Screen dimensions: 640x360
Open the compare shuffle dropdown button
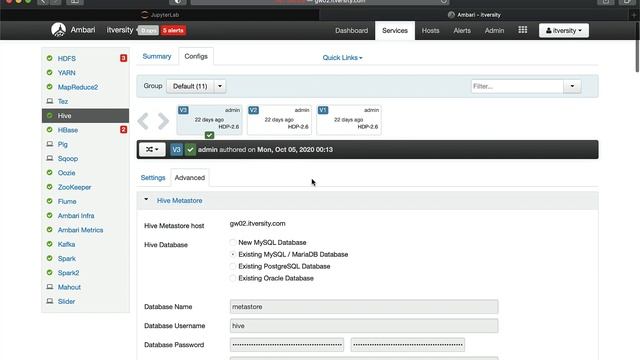[x=152, y=149]
